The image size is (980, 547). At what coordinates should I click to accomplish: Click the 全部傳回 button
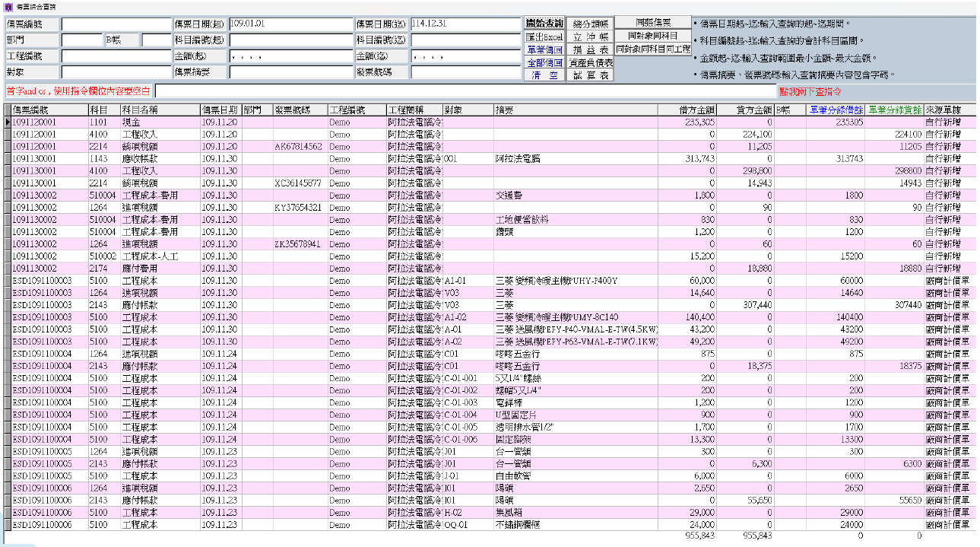(x=544, y=62)
